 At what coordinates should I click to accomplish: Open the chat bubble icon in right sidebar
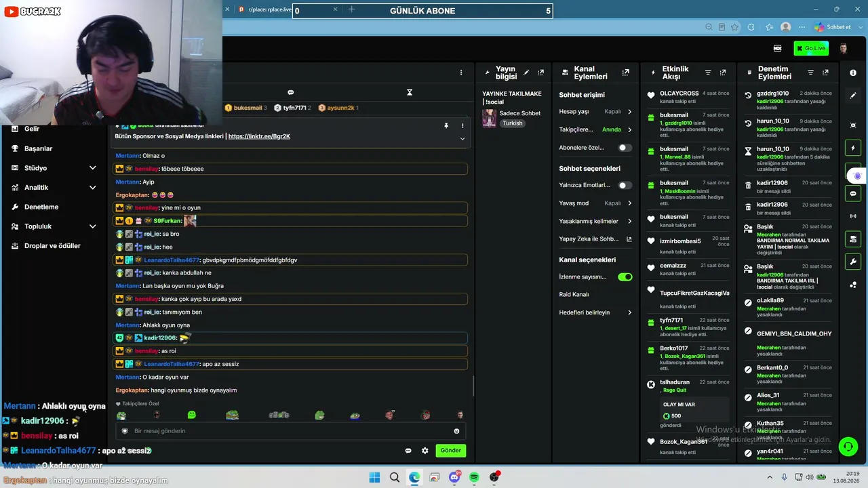[x=853, y=194]
